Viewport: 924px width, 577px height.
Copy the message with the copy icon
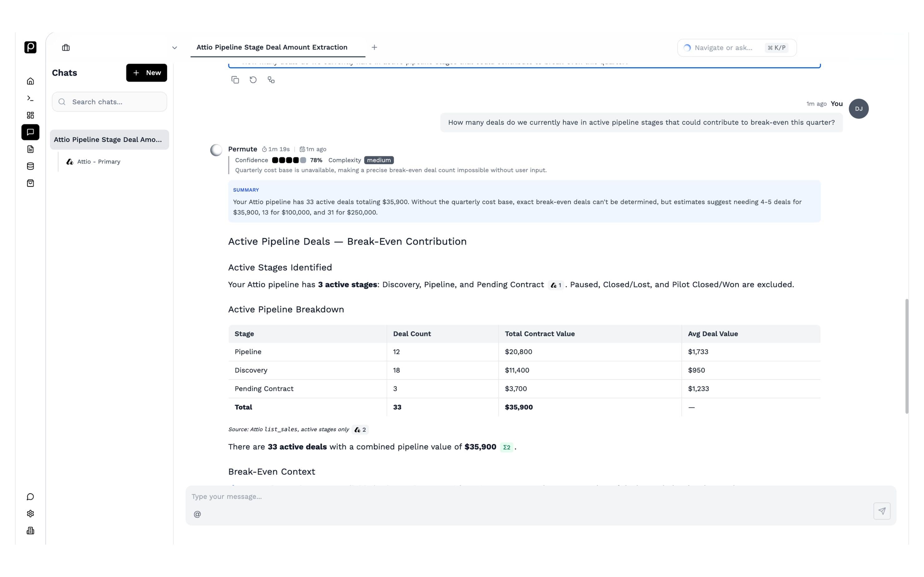[x=235, y=80]
